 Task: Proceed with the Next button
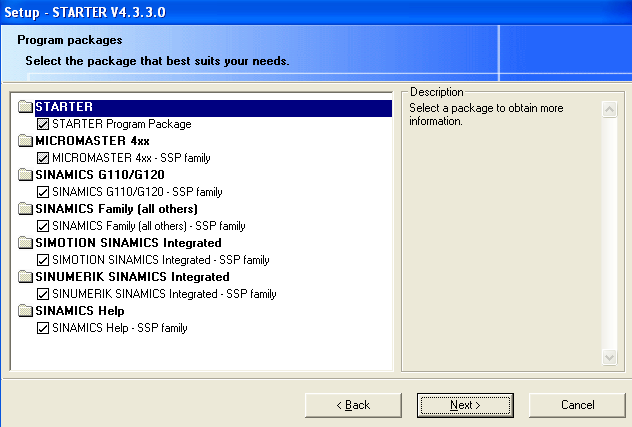coord(465,405)
